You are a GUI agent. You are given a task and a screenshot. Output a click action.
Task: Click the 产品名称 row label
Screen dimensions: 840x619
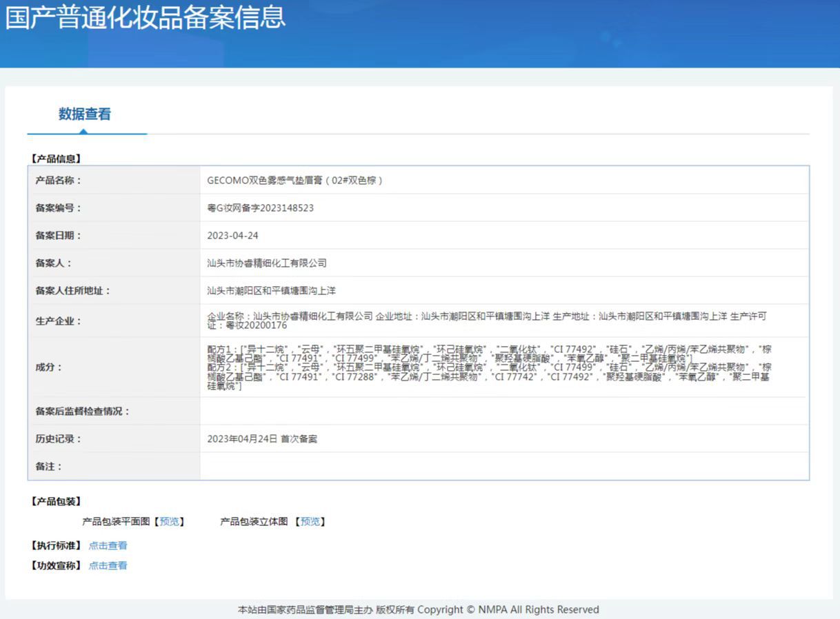tap(58, 181)
